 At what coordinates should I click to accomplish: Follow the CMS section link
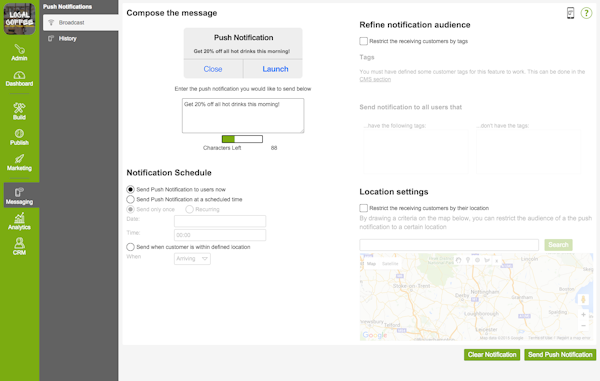[375, 80]
